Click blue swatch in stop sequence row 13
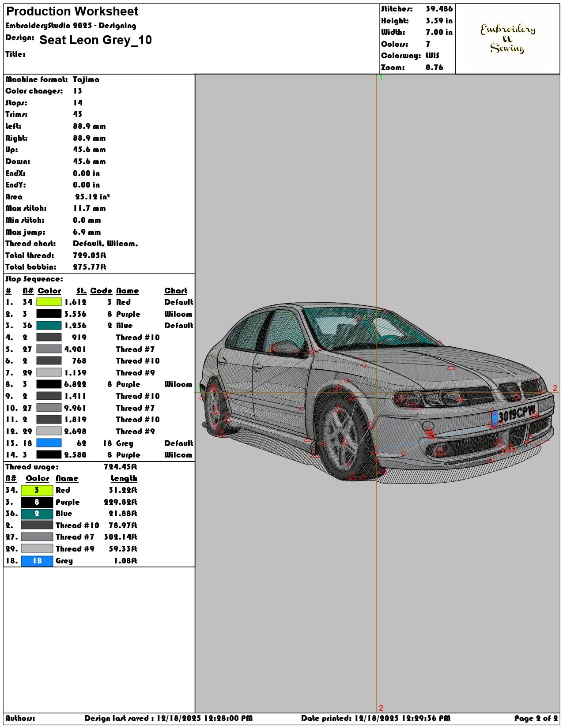 (49, 443)
